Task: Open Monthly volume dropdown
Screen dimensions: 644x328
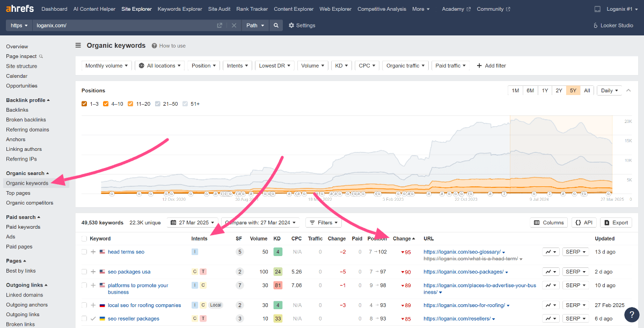Action: [x=107, y=65]
